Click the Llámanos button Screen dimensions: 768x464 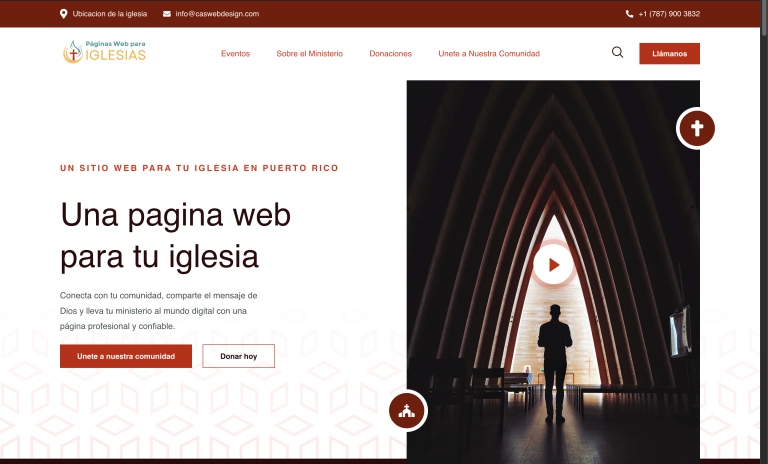click(x=669, y=53)
